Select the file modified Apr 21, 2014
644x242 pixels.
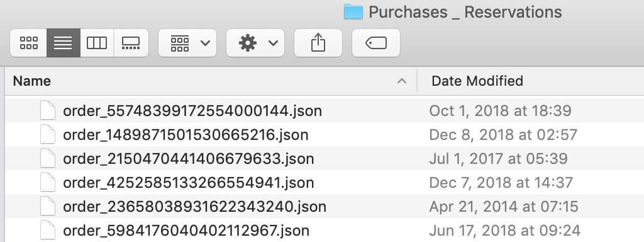pyautogui.click(x=325, y=206)
